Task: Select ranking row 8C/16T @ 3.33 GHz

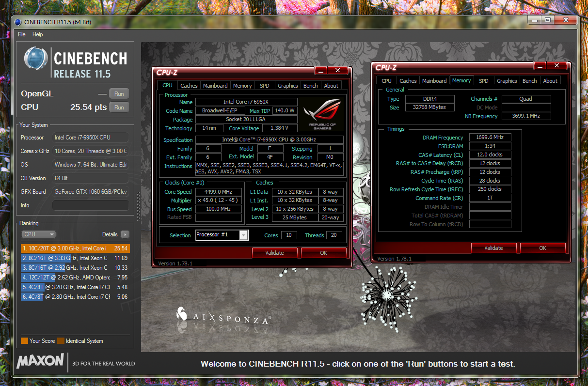Action: (75, 258)
